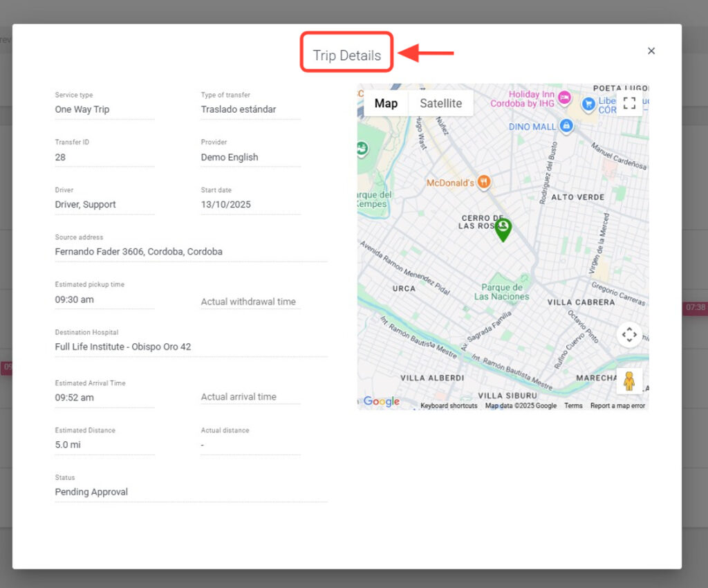Click the green pickup location marker
The height and width of the screenshot is (588, 708).
pyautogui.click(x=503, y=228)
